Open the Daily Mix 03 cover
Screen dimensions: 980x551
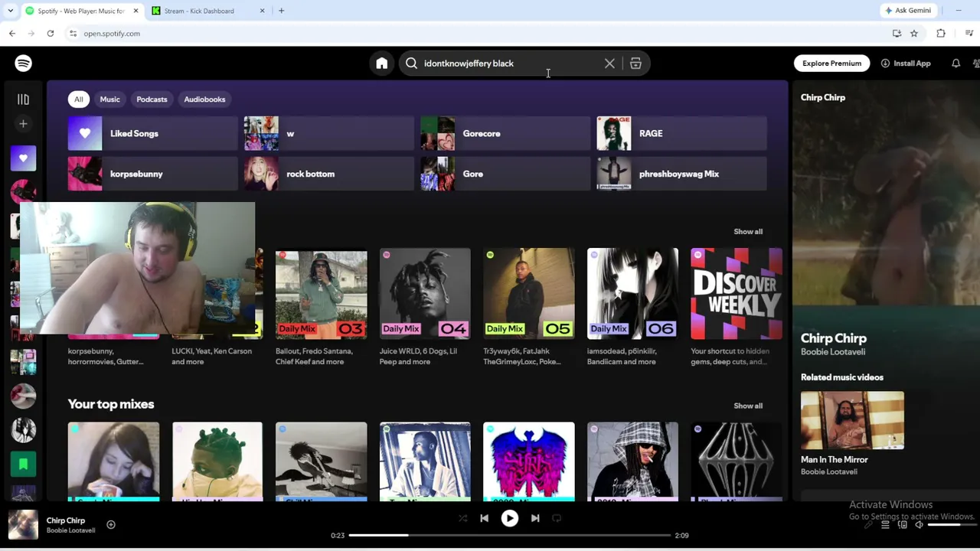(322, 294)
